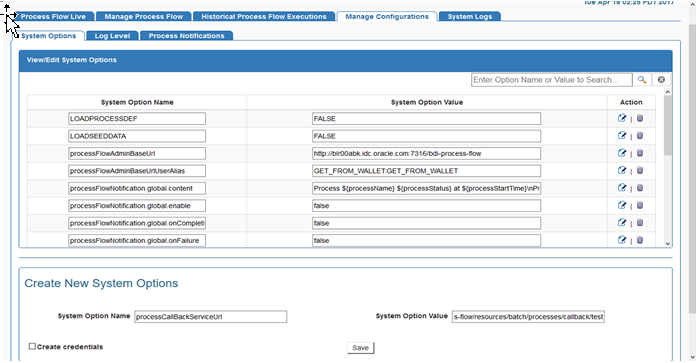Click the options table scroll down arrow
Screen dimensions: 696x363
pyautogui.click(x=668, y=243)
